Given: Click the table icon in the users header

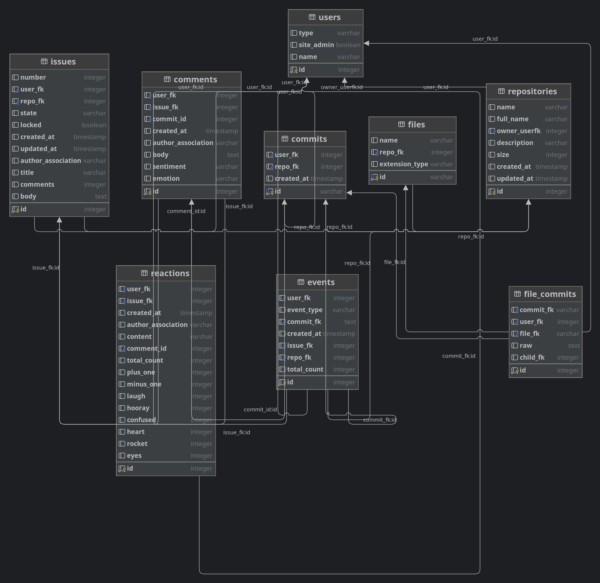Looking at the screenshot, I should coord(310,17).
